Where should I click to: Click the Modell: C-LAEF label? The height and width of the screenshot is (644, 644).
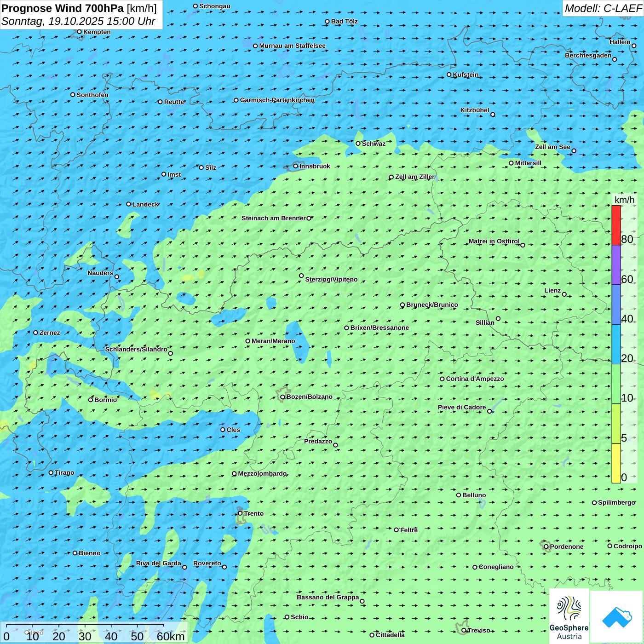click(603, 8)
